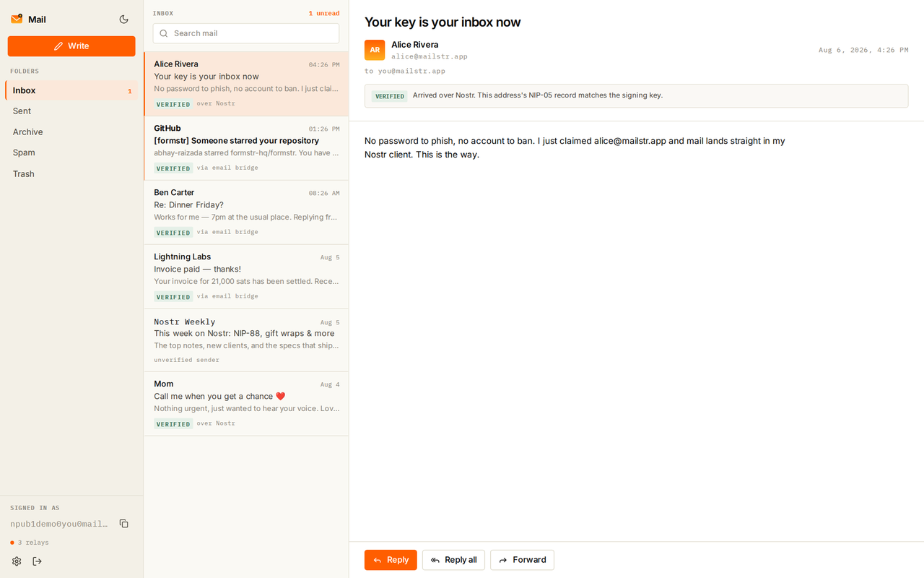This screenshot has width=924, height=578.
Task: Click the Mail envelope logo icon
Action: tap(17, 20)
